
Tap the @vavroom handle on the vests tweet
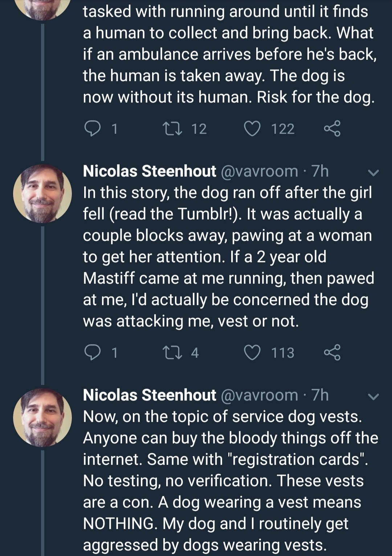[260, 395]
